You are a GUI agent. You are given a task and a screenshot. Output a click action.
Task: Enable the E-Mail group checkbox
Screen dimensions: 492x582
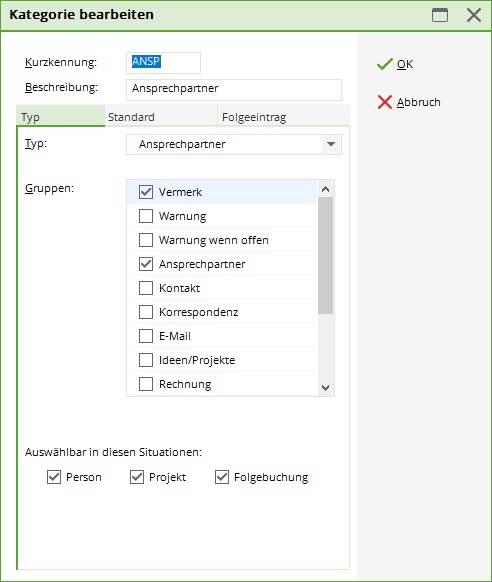146,336
